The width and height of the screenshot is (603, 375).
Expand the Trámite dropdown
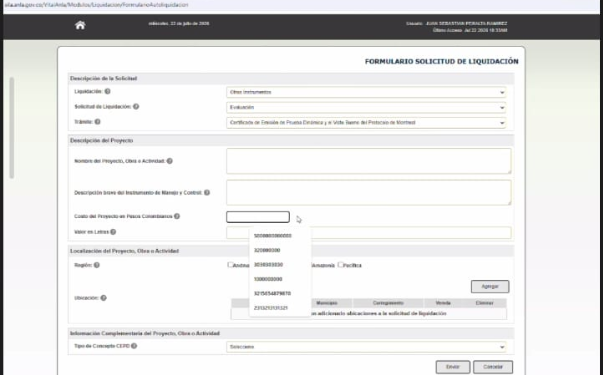pos(366,123)
